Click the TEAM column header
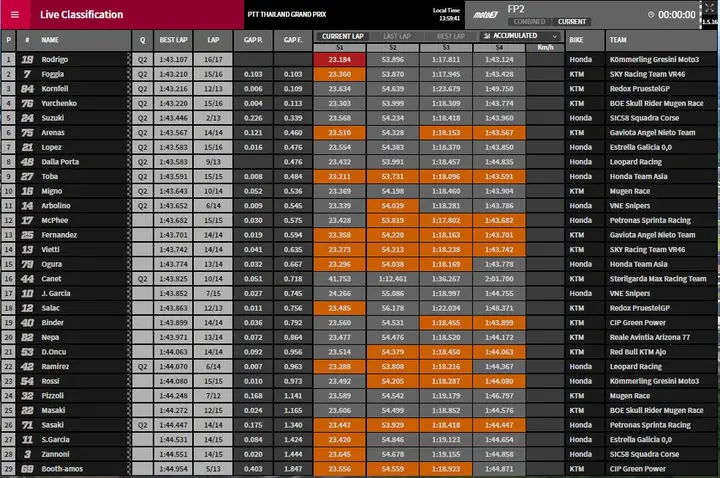Viewport: 720px width, 478px height. (661, 40)
